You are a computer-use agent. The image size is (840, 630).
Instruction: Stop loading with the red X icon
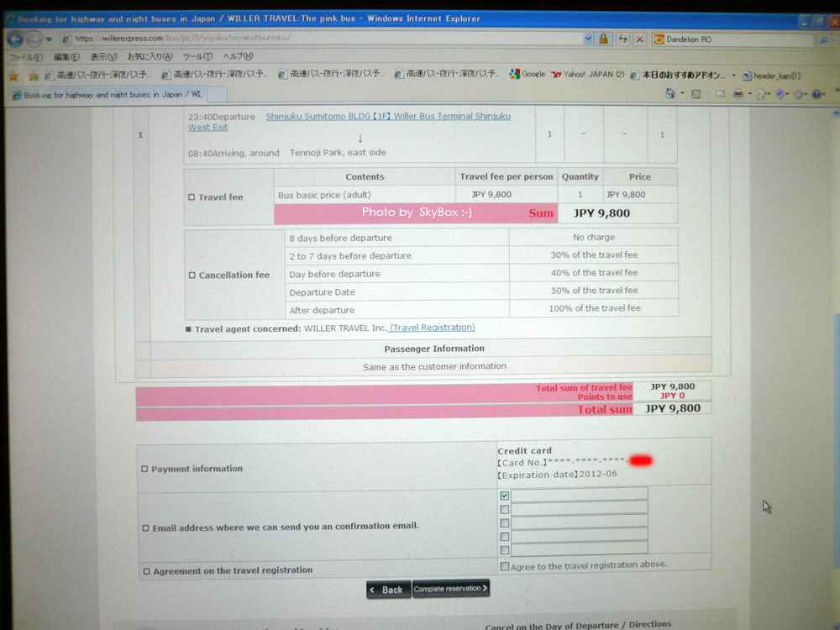click(x=639, y=39)
